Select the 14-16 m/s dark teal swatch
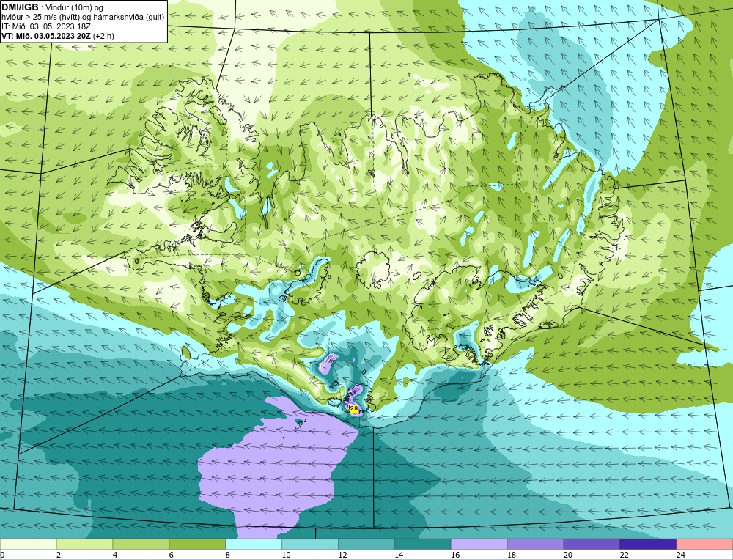 tap(423, 545)
